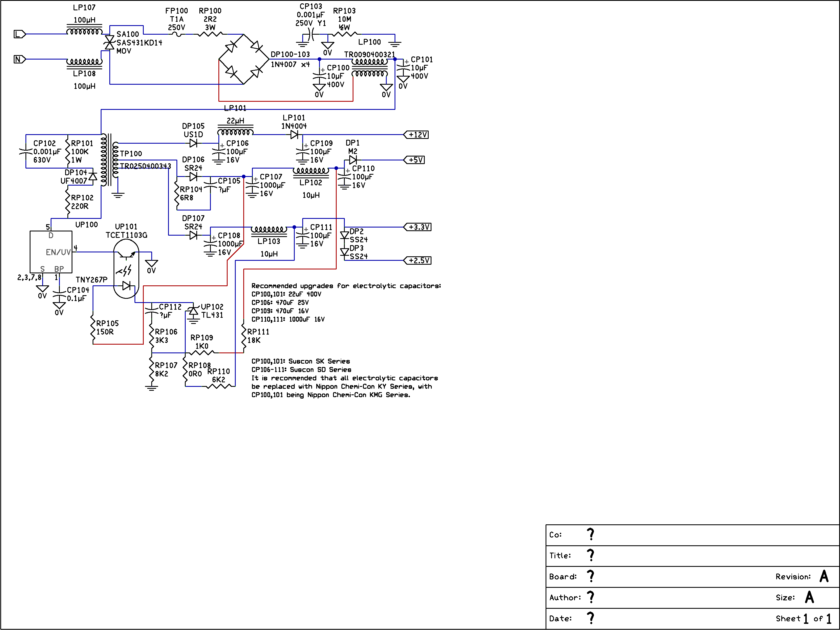Click the 'TR0250400343' part number text
The height and width of the screenshot is (630, 840).
point(145,166)
